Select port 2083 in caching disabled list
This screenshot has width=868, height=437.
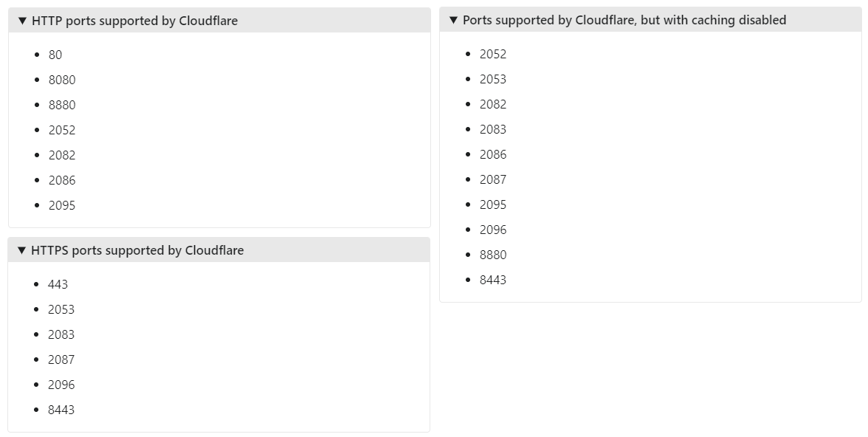point(493,129)
